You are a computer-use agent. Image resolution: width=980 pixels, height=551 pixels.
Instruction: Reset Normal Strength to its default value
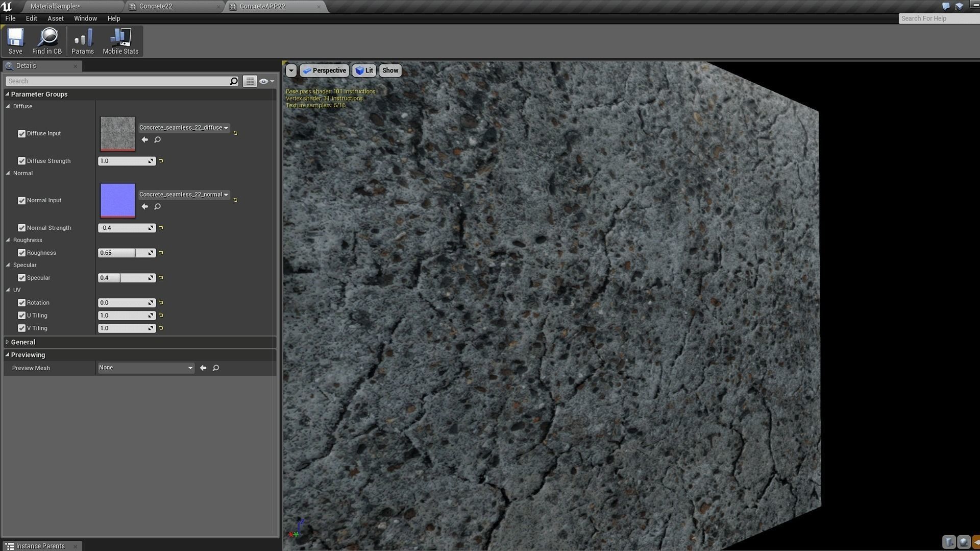click(161, 228)
